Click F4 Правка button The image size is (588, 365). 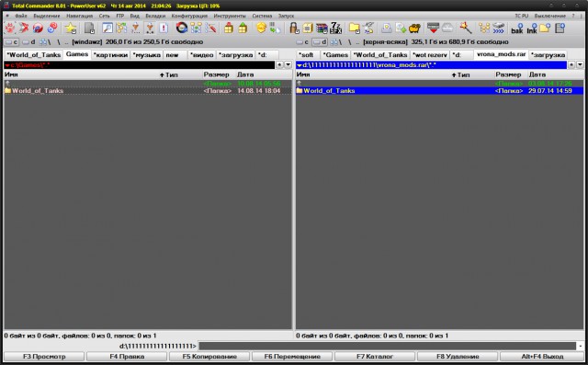pos(127,357)
